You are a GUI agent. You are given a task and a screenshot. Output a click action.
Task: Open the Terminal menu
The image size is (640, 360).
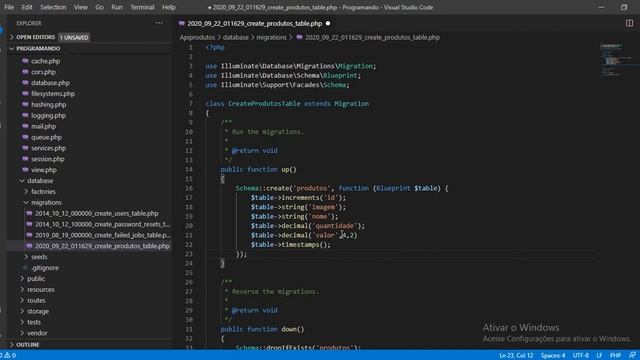point(142,7)
